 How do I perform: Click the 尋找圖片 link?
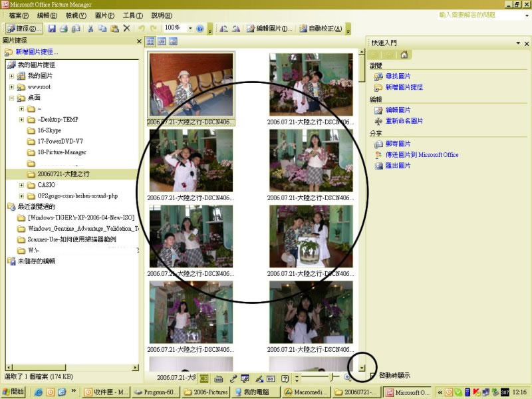(x=398, y=76)
